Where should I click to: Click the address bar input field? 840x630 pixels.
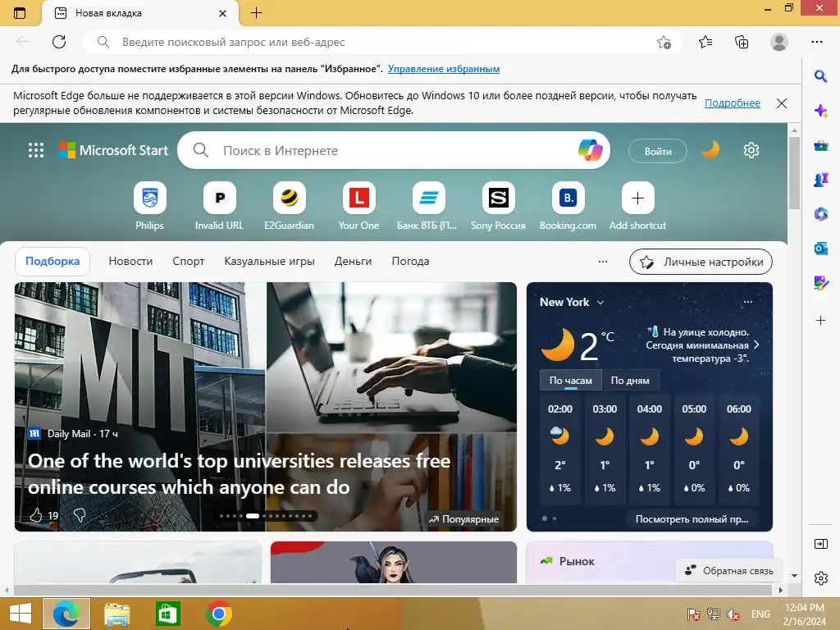[x=381, y=42]
